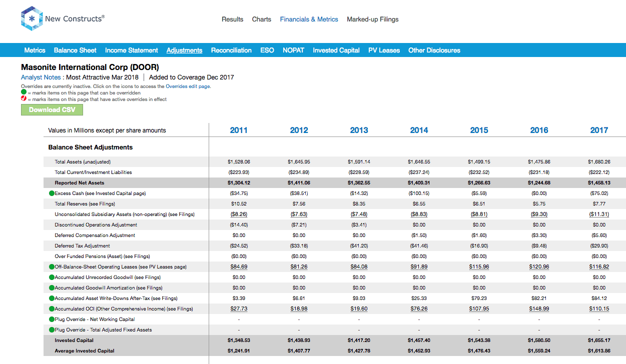Click Operating Leases 2017 value $116.82

(599, 267)
